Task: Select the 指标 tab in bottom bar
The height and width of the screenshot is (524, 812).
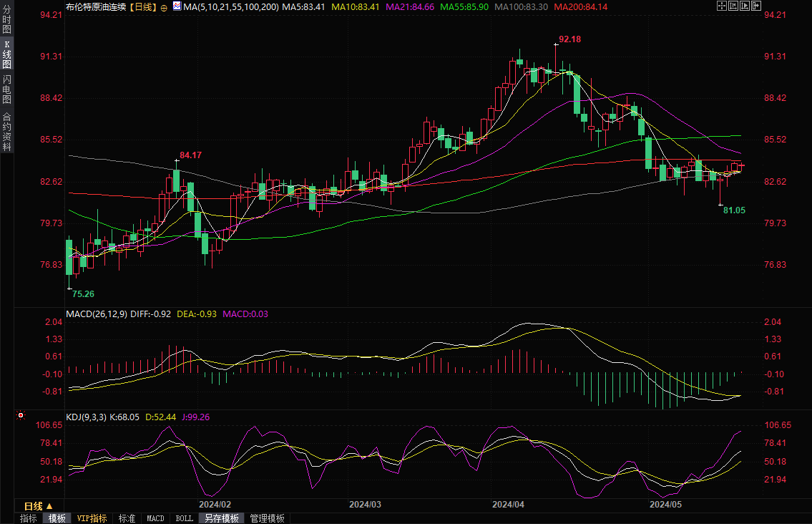Action: [x=29, y=518]
